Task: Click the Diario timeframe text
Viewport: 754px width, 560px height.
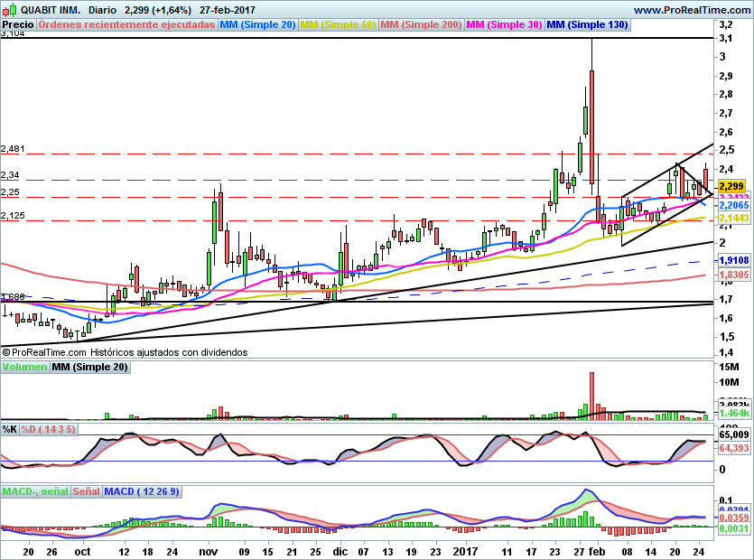Action: pyautogui.click(x=102, y=10)
